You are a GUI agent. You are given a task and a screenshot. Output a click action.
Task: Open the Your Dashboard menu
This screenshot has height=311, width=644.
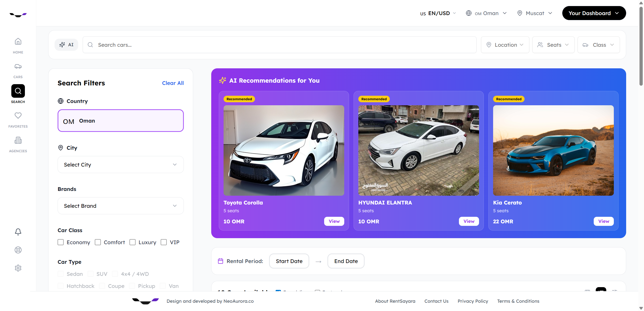(594, 13)
